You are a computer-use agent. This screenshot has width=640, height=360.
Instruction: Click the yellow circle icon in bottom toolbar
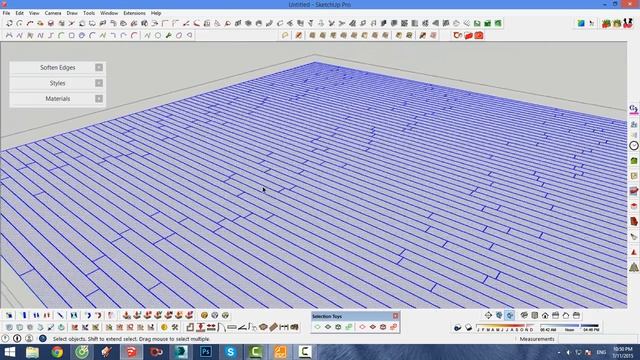click(x=164, y=327)
